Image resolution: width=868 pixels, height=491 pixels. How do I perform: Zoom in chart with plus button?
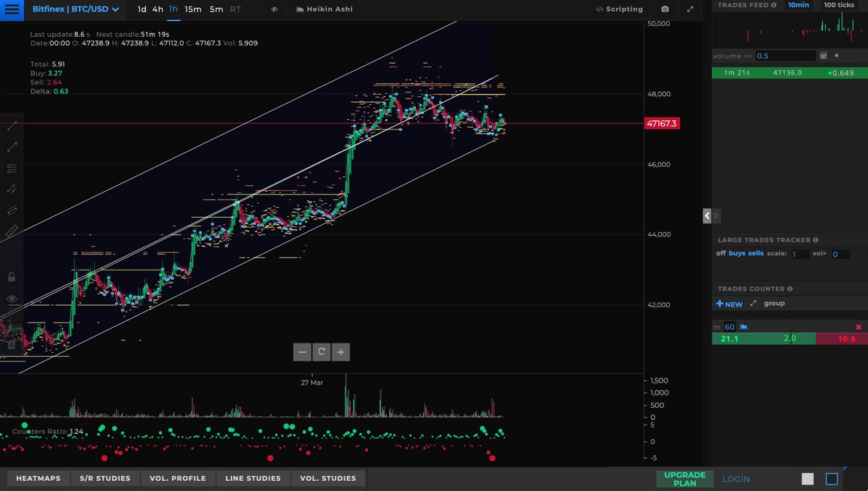[340, 352]
